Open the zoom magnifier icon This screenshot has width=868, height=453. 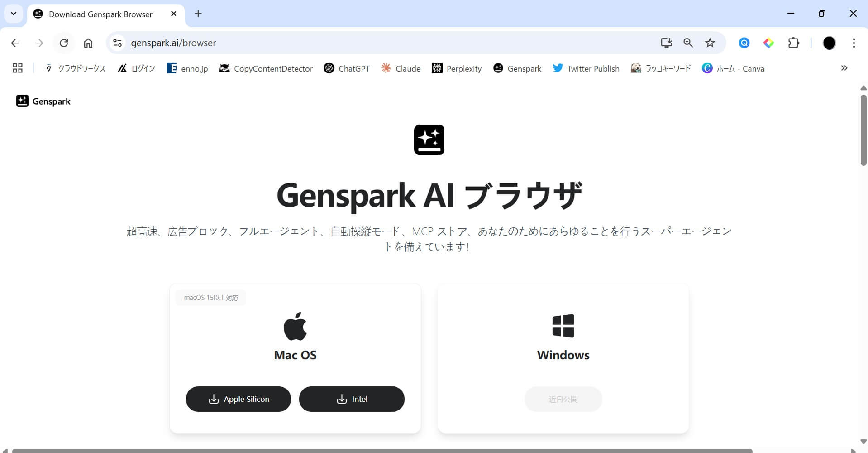coord(688,43)
